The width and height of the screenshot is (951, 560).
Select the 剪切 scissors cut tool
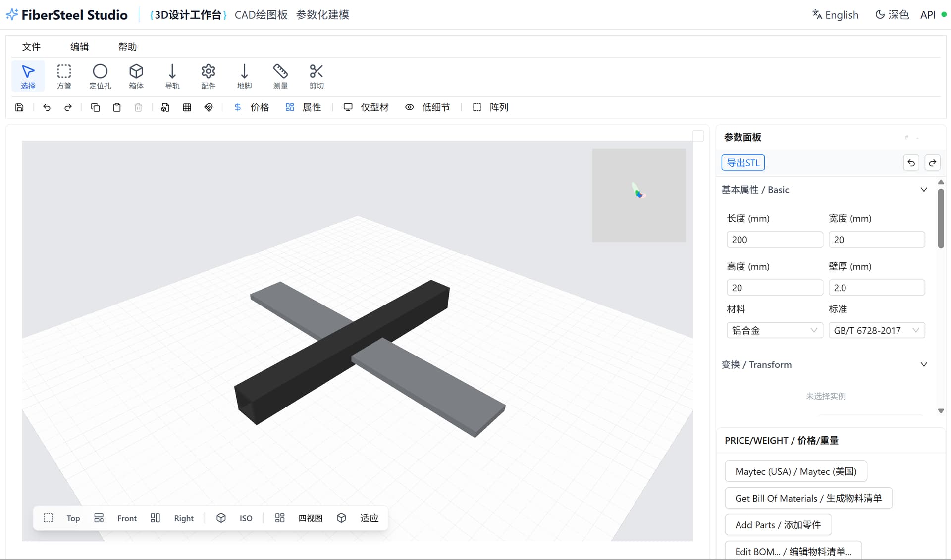(317, 76)
